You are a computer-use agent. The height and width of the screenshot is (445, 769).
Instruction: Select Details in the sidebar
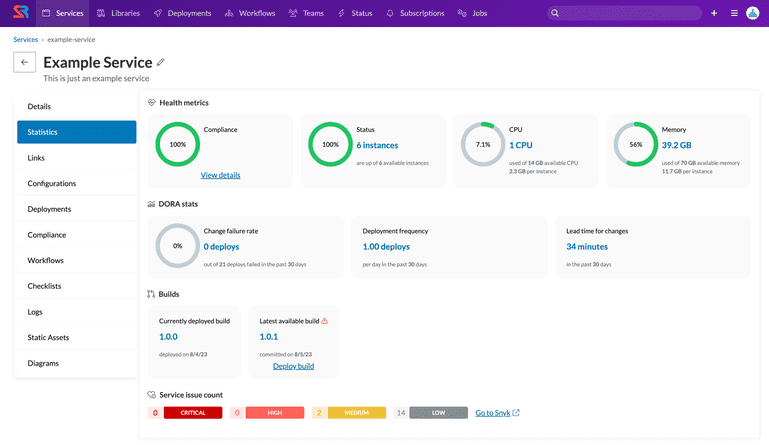(77, 106)
